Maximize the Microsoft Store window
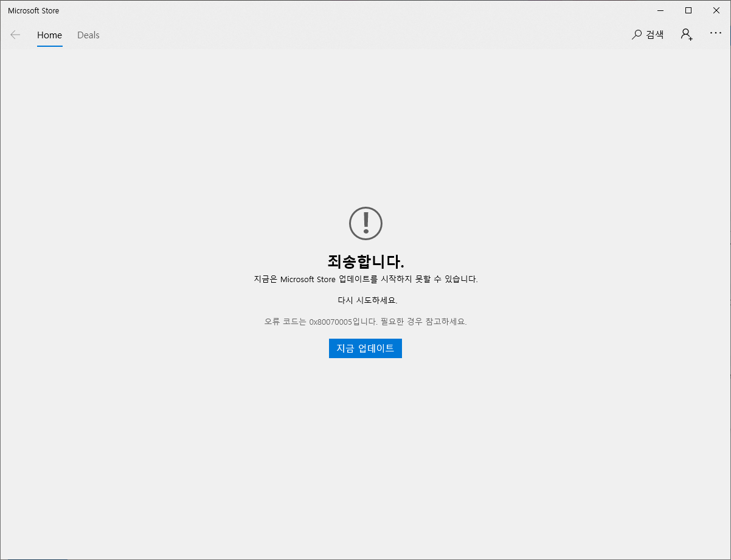731x560 pixels. 688,10
